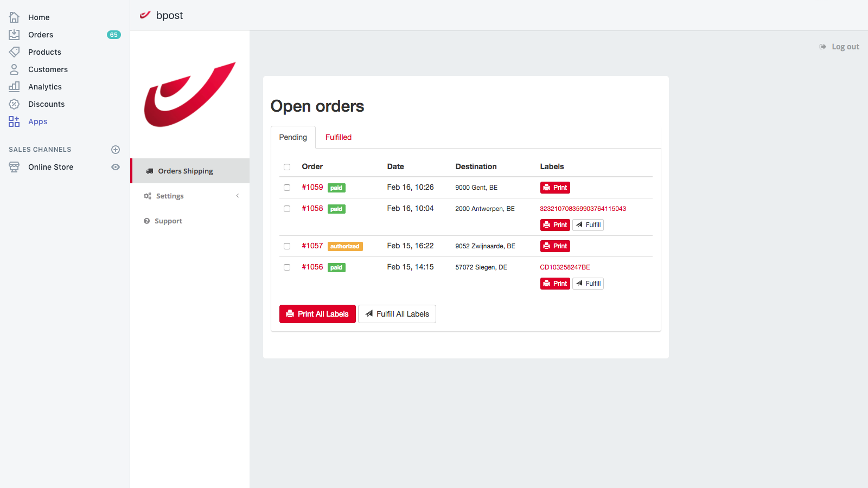This screenshot has width=868, height=488.
Task: Click Fulfill All Labels button
Action: pyautogui.click(x=397, y=314)
